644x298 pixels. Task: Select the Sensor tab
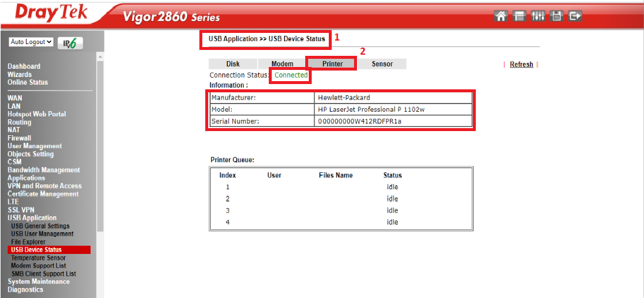(382, 64)
